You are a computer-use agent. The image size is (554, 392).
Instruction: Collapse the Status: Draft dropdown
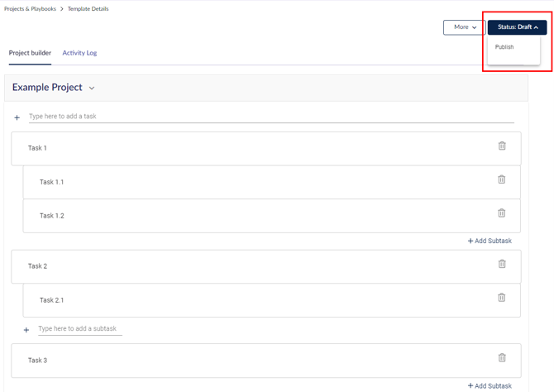tap(517, 27)
